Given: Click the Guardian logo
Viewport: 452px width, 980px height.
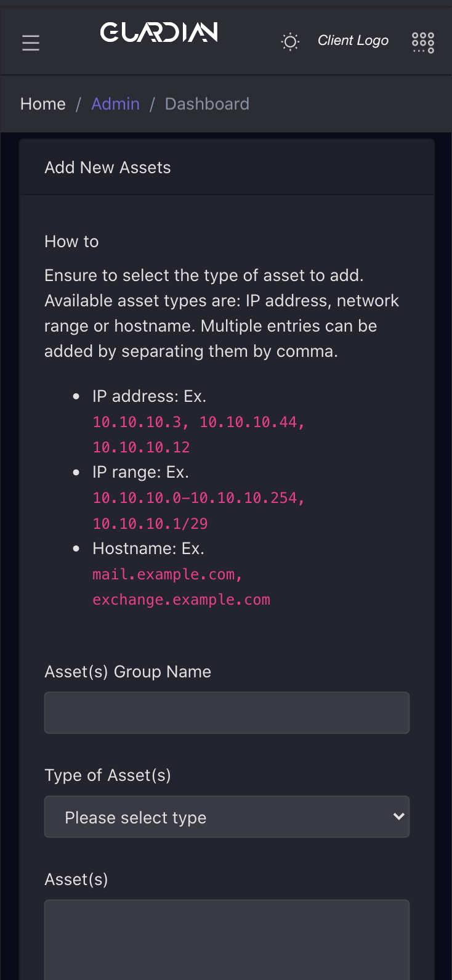Looking at the screenshot, I should [x=159, y=32].
